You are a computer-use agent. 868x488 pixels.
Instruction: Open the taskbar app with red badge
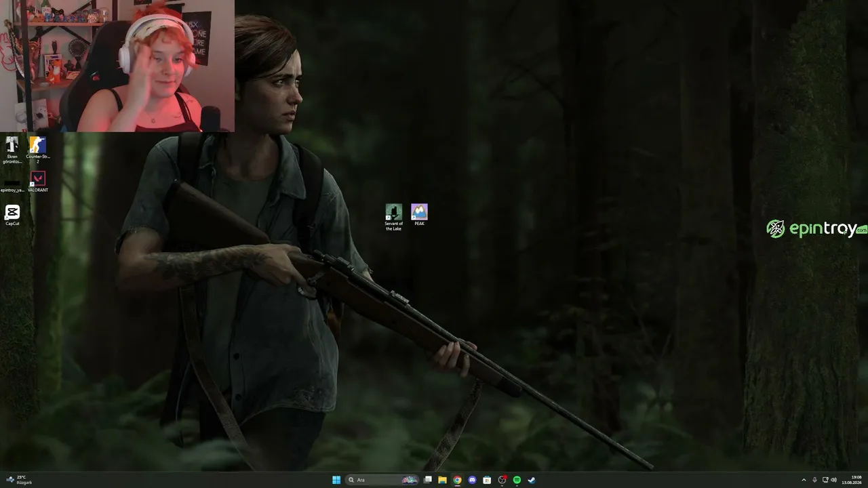tap(502, 480)
